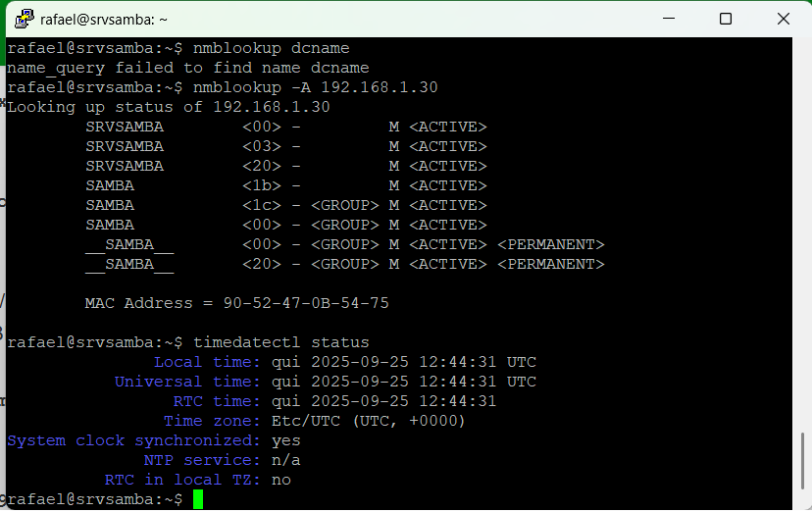
Task: Close the rafael@srvsamba SSH session window
Action: click(781, 19)
